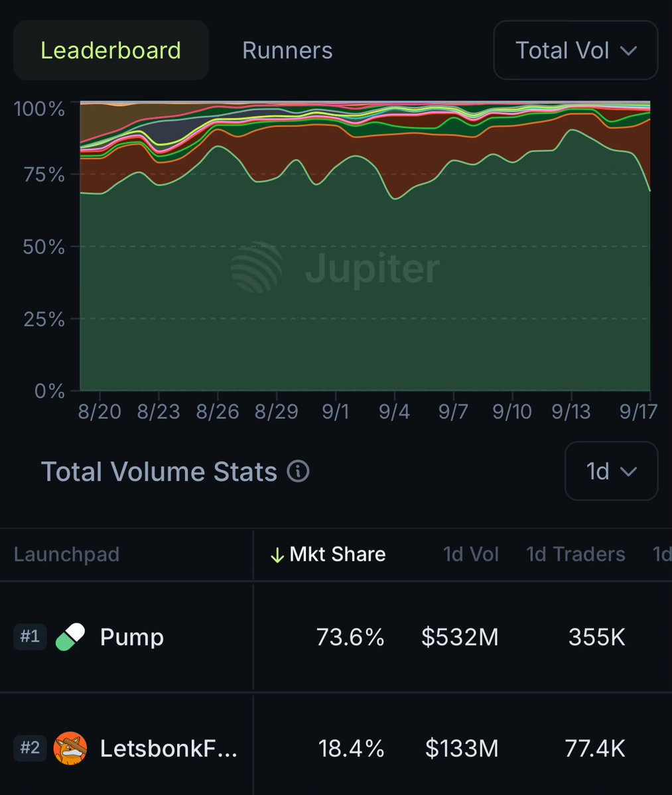Viewport: 672px width, 795px height.
Task: Click the 8/26 date label on chart axis
Action: (217, 412)
